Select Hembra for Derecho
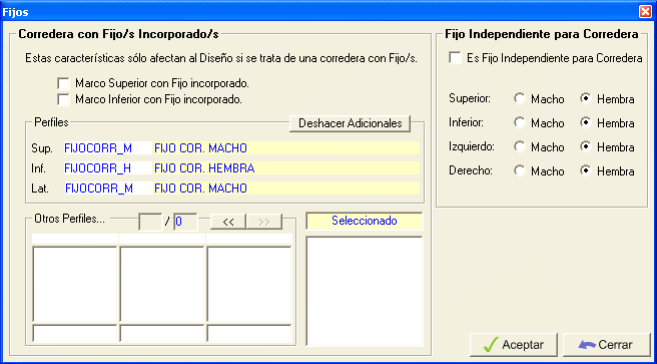 [x=585, y=171]
